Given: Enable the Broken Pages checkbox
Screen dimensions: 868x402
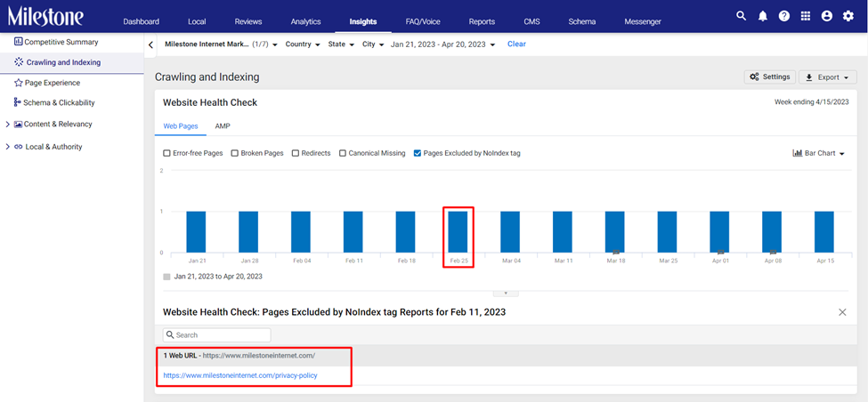Looking at the screenshot, I should coord(234,153).
